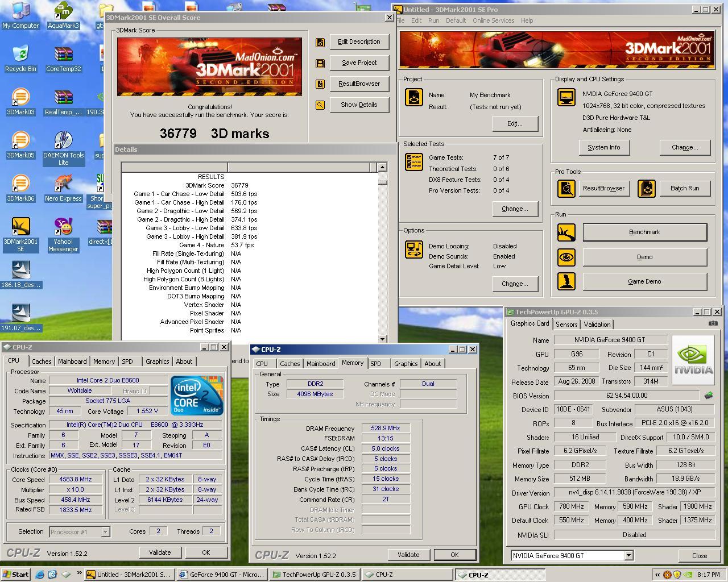Expand quick launch overflow chevron
728x582 pixels.
tap(79, 573)
